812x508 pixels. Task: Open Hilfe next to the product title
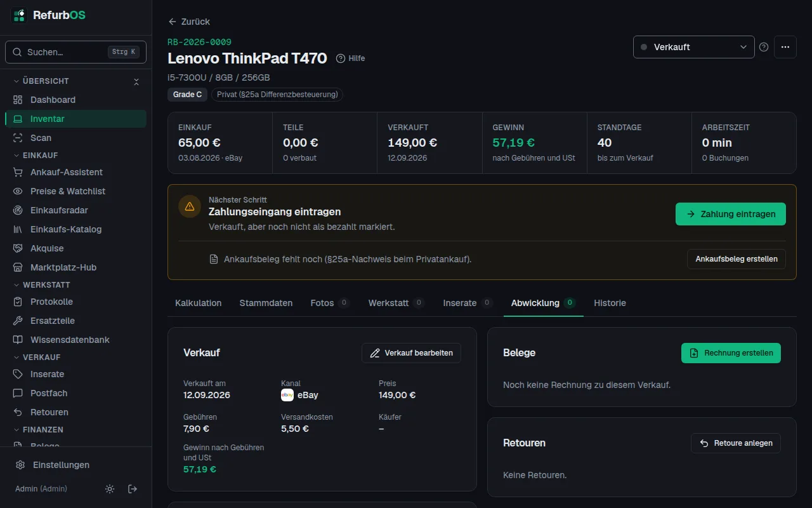click(351, 58)
